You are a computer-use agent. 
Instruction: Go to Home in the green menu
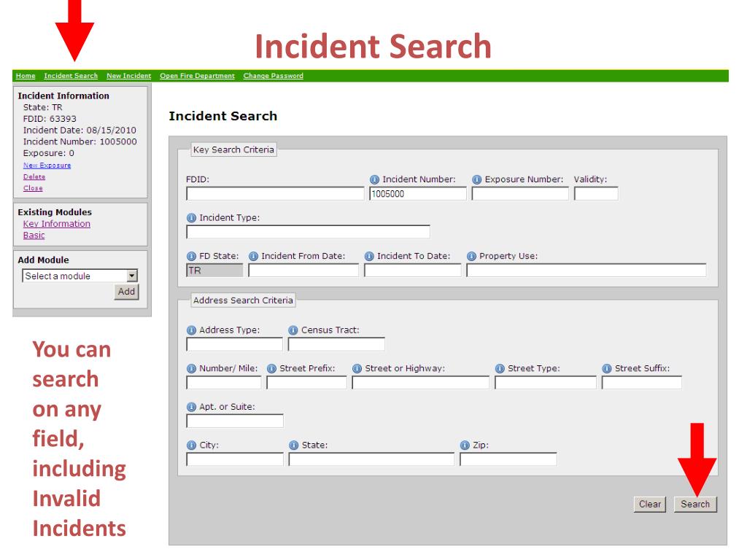(26, 76)
